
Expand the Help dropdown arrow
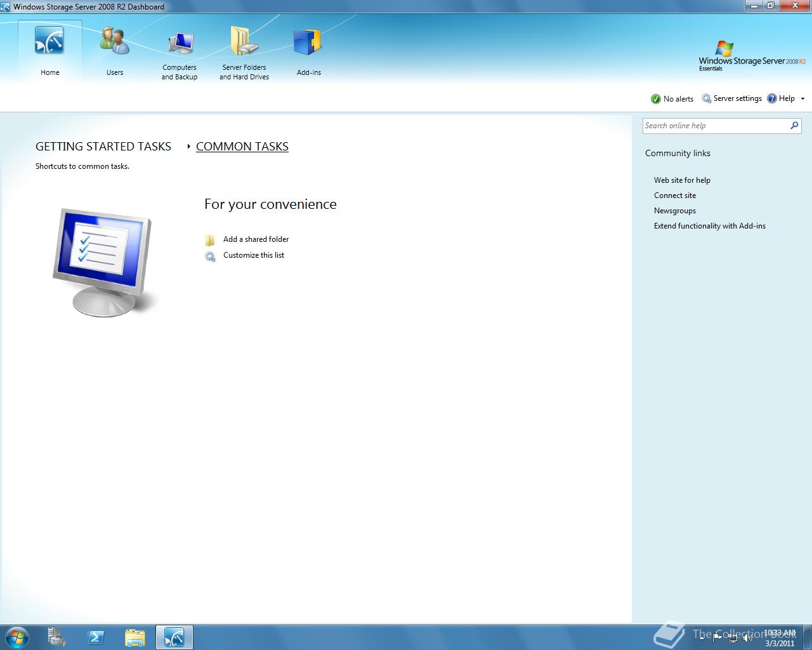tap(802, 99)
